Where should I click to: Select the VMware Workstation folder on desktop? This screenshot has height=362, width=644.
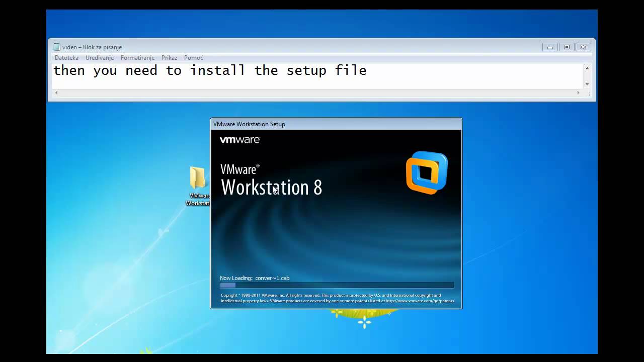(x=198, y=186)
